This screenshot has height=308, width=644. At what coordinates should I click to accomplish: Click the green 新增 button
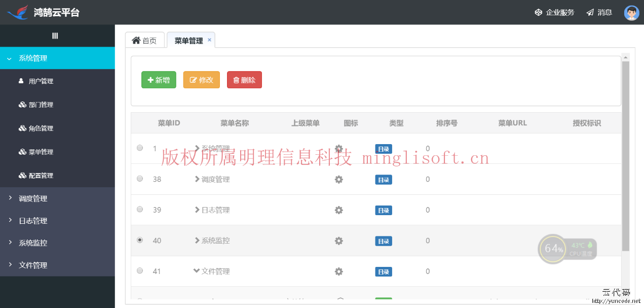click(159, 80)
